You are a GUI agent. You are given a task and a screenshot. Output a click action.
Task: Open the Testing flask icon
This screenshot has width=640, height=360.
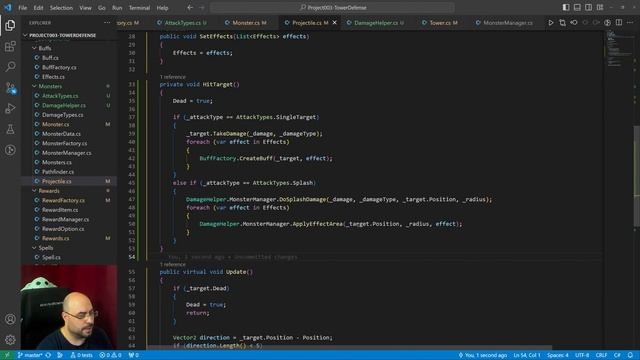tap(10, 129)
